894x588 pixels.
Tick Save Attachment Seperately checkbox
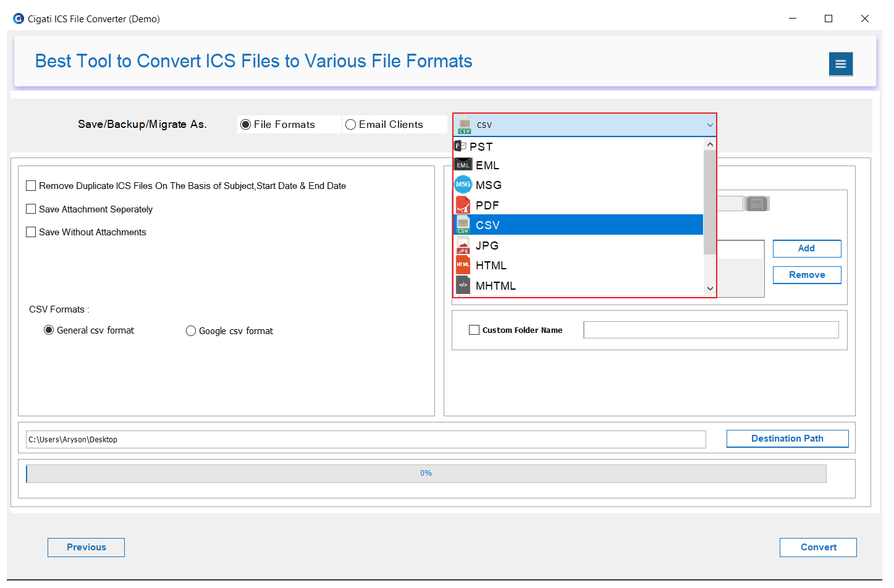click(31, 209)
